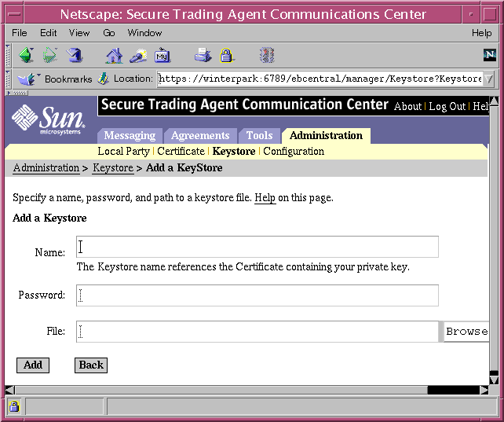Click the vertical scrollbar up arrow
Image resolution: width=504 pixels, height=422 pixels.
click(x=494, y=101)
